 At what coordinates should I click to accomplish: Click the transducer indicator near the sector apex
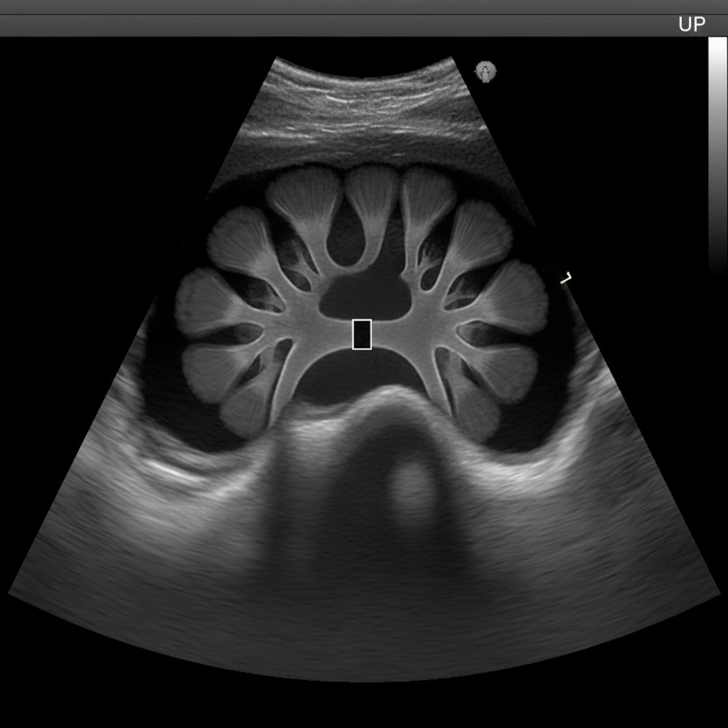(x=486, y=72)
